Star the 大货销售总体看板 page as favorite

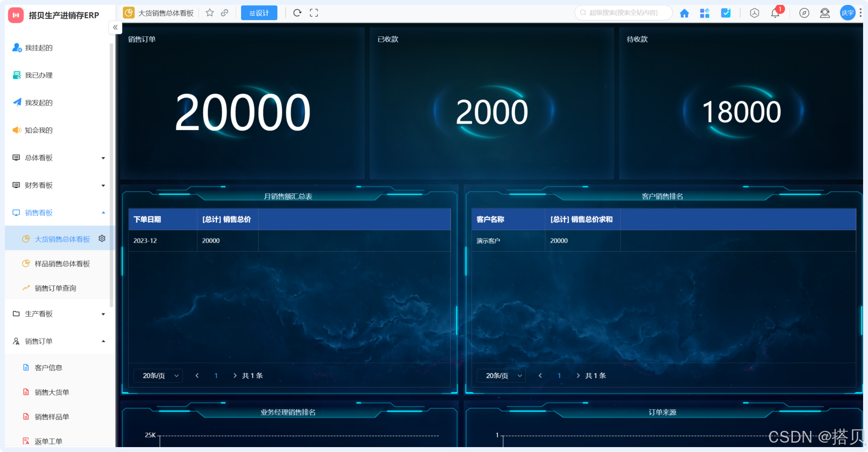(210, 13)
